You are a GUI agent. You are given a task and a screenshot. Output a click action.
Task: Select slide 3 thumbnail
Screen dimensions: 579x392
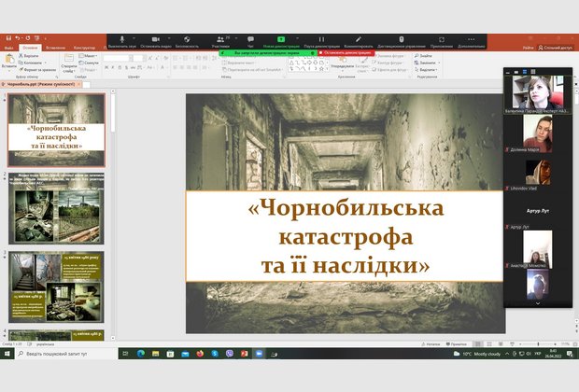point(56,287)
